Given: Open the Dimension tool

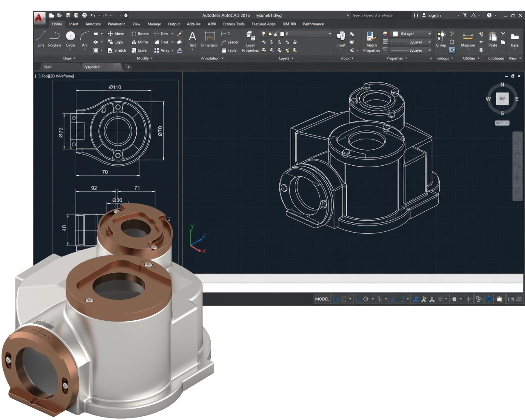Looking at the screenshot, I should coord(210,40).
